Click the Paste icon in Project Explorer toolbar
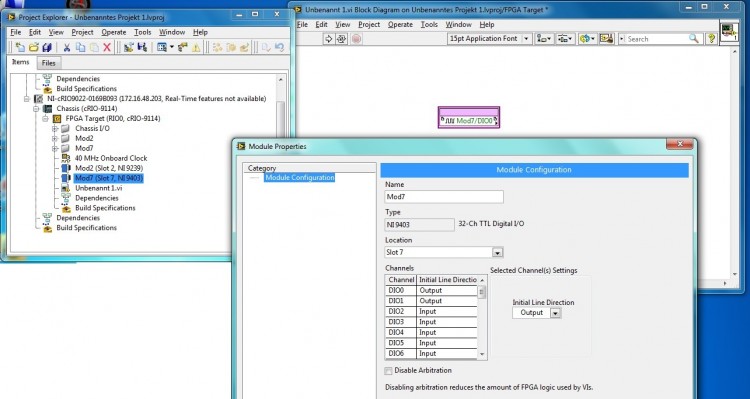Screen dimensions: 750x399 click(x=94, y=47)
